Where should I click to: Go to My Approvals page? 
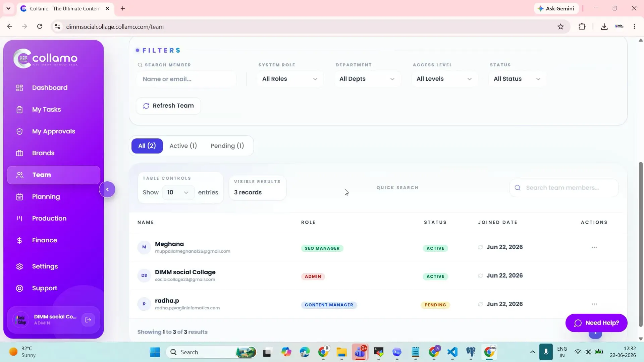(54, 131)
